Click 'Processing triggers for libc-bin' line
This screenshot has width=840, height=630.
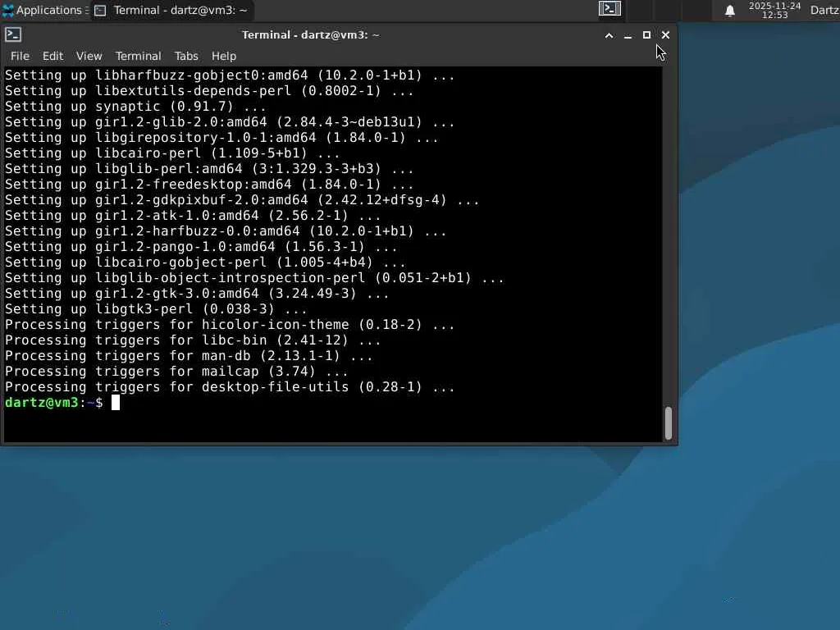pyautogui.click(x=193, y=340)
